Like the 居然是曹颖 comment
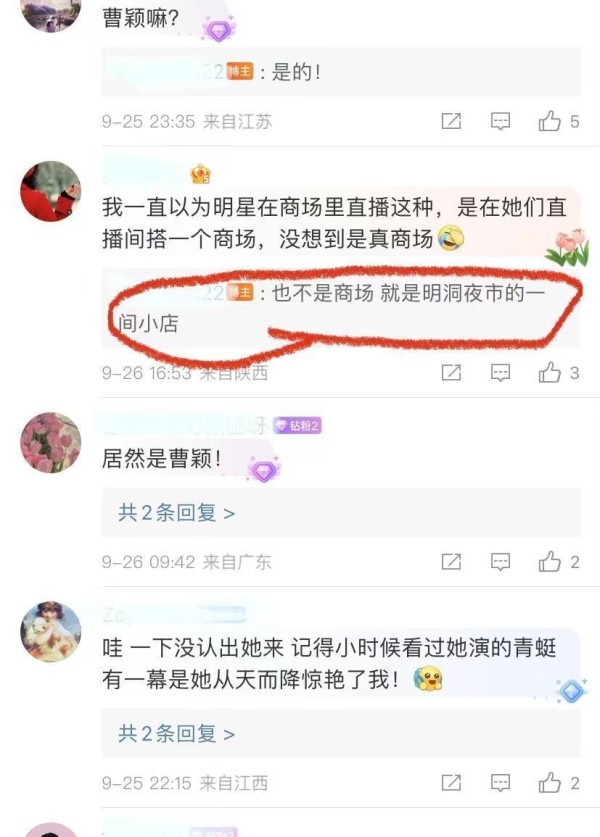The image size is (600, 837). [558, 562]
